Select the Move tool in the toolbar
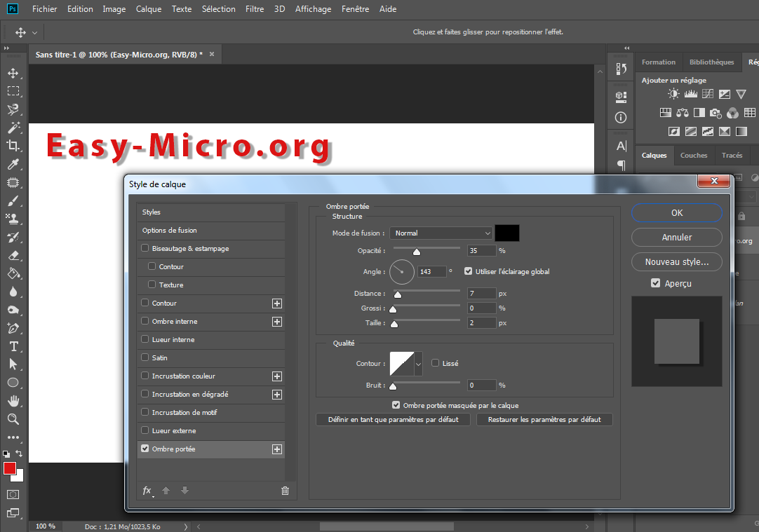This screenshot has height=532, width=759. pos(13,73)
